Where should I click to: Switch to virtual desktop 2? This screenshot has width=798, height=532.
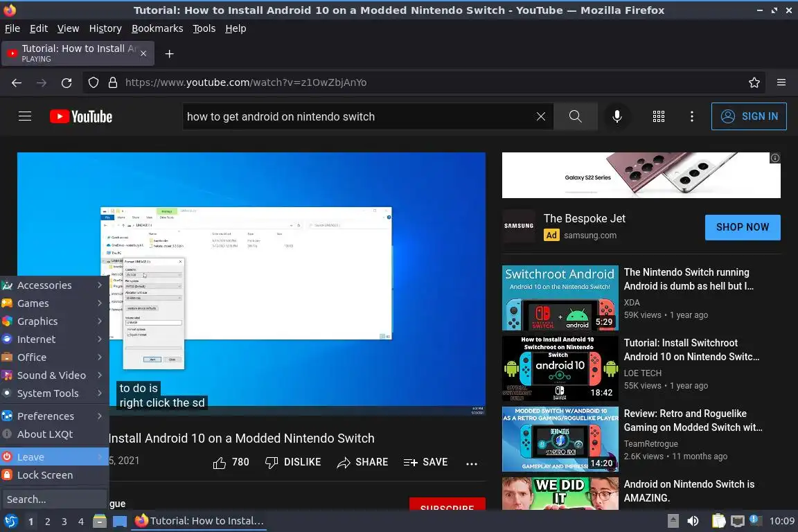point(47,522)
